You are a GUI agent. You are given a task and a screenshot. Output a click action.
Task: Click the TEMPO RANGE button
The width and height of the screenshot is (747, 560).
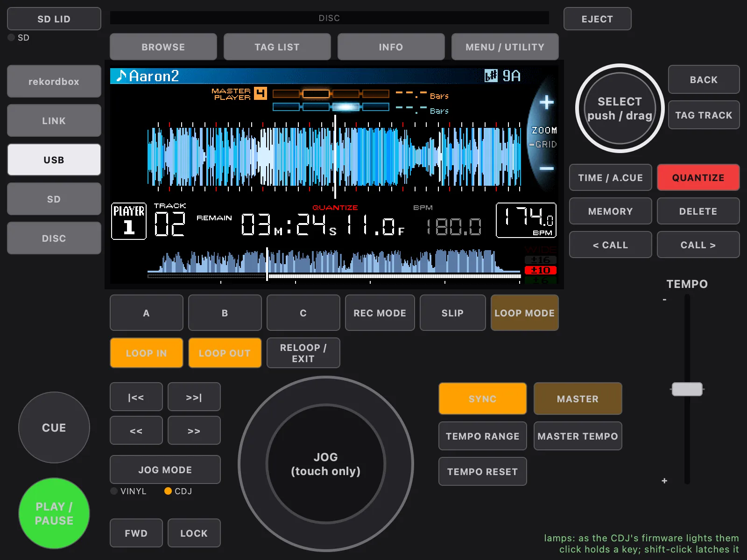tap(483, 436)
